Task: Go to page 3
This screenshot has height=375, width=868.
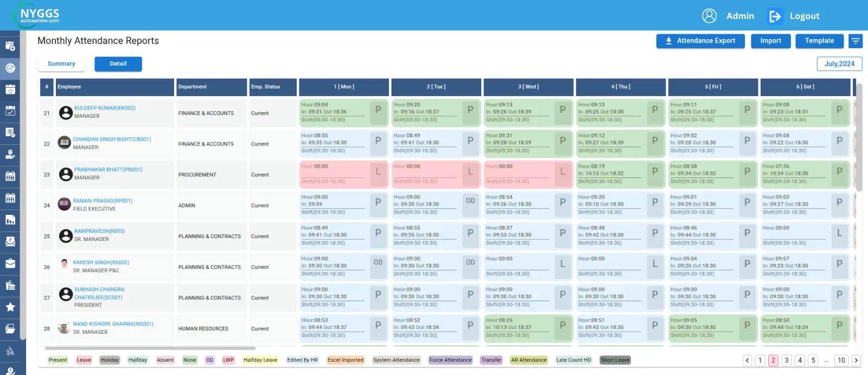Action: [x=787, y=360]
